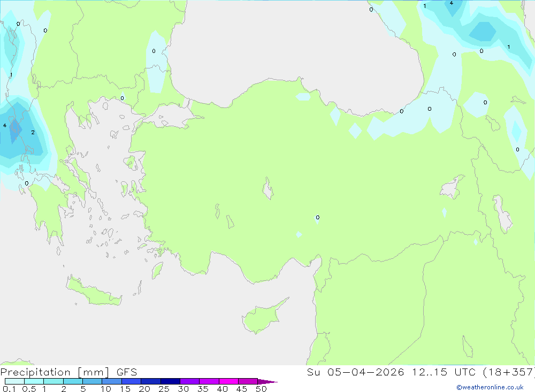
Task: Click the 0.1–0.5 mm legend color swatch
Action: click(x=14, y=381)
